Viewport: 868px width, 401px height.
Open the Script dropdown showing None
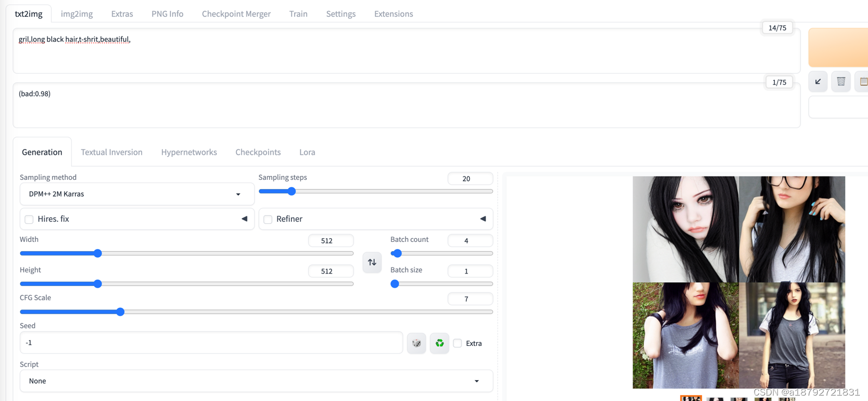click(256, 381)
